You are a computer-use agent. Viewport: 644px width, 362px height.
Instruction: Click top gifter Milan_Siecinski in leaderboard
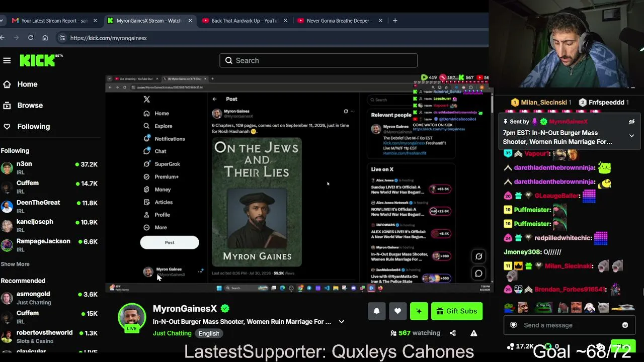tap(541, 103)
